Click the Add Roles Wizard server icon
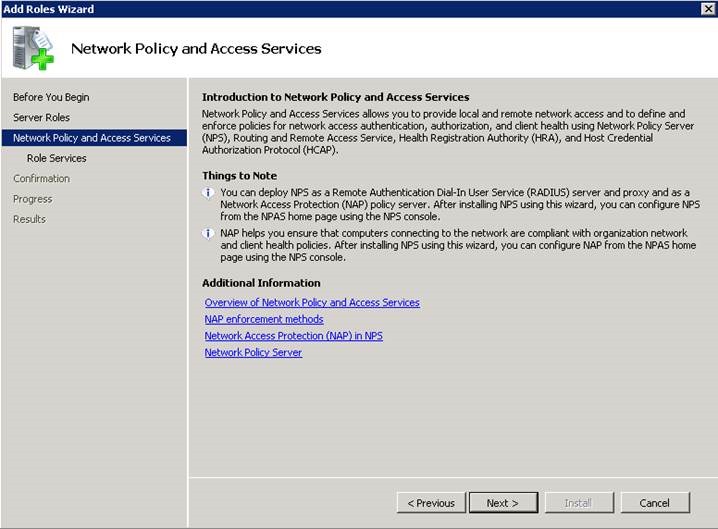 coord(33,48)
